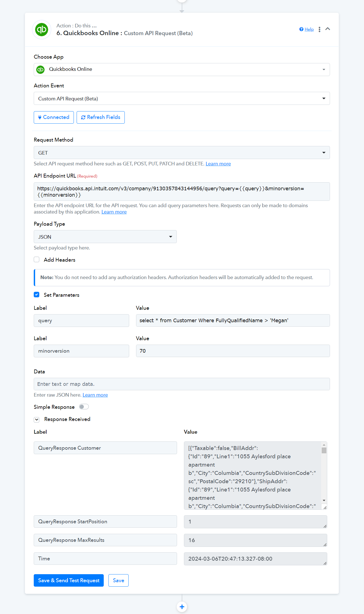The width and height of the screenshot is (364, 614).
Task: Collapse the Response Received section
Action: (x=37, y=420)
